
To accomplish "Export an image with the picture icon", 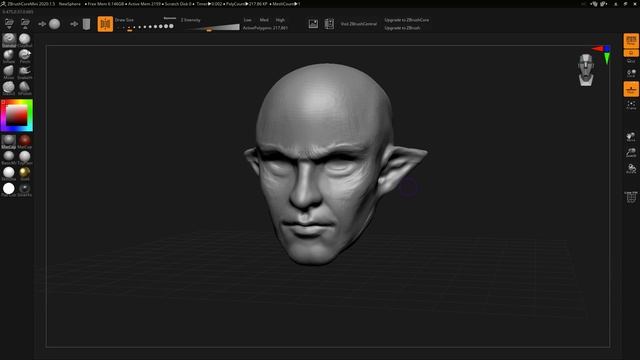I will (x=313, y=24).
